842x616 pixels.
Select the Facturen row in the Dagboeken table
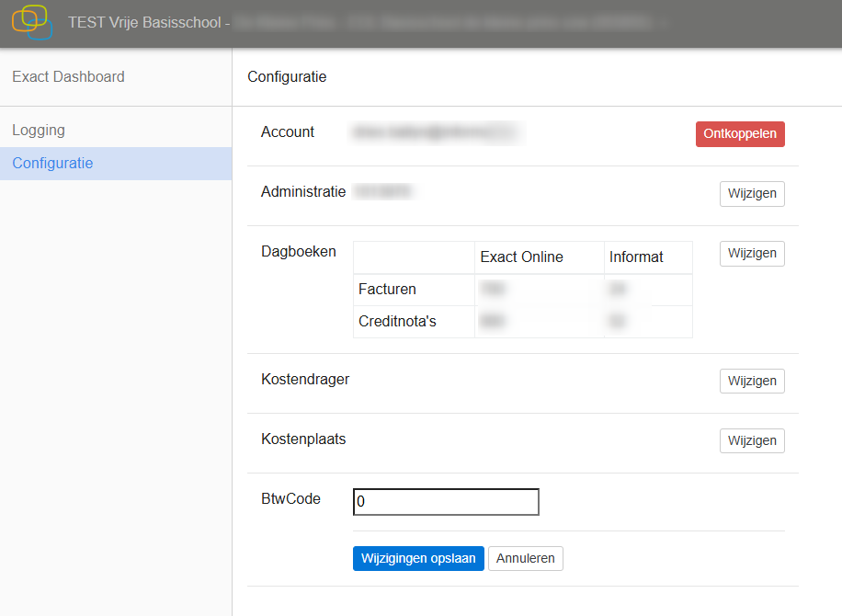pyautogui.click(x=387, y=290)
